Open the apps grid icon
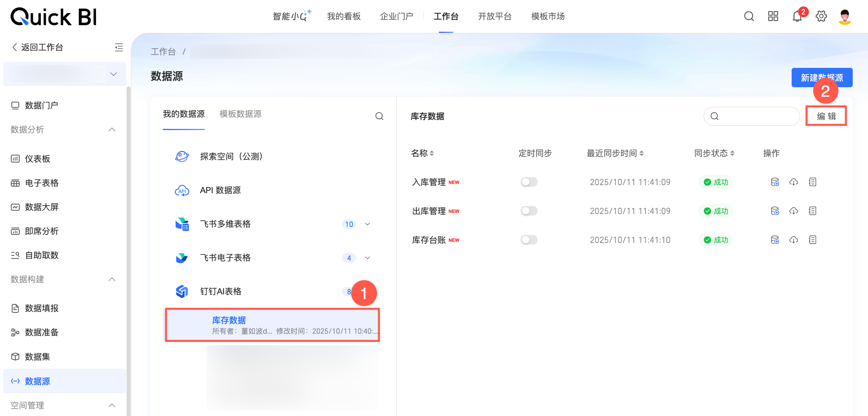This screenshot has height=416, width=868. 773,16
